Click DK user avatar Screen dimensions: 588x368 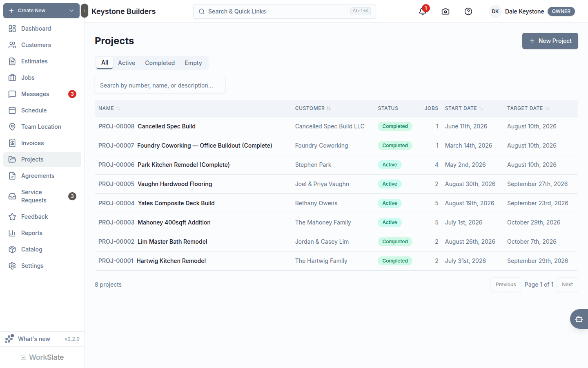pos(495,11)
